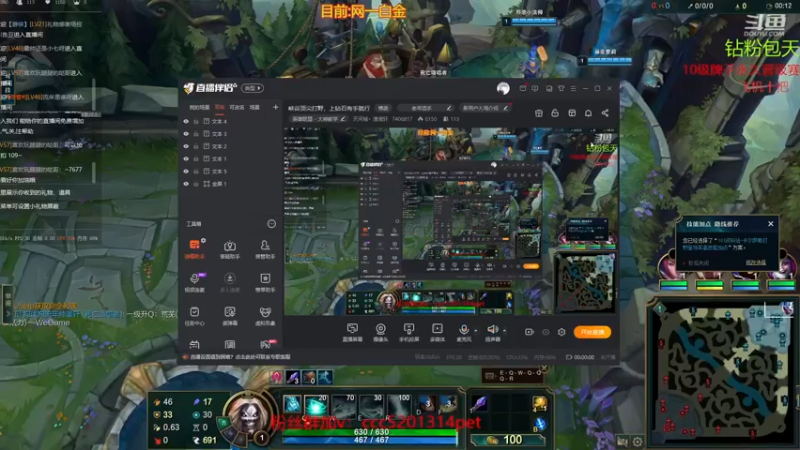The width and height of the screenshot is (800, 450).
Task: Collapse the 工具箱 toolbox section
Action: point(271,224)
